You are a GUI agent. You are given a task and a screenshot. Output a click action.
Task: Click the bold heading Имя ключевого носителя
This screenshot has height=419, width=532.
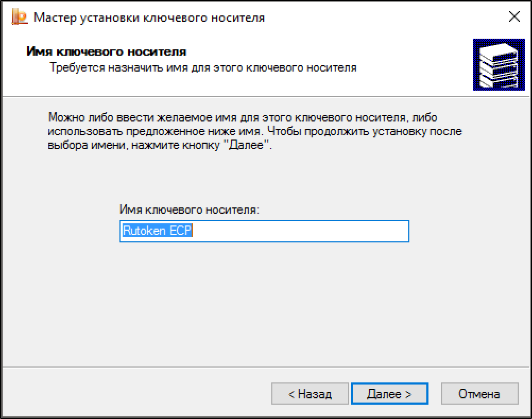click(x=106, y=51)
